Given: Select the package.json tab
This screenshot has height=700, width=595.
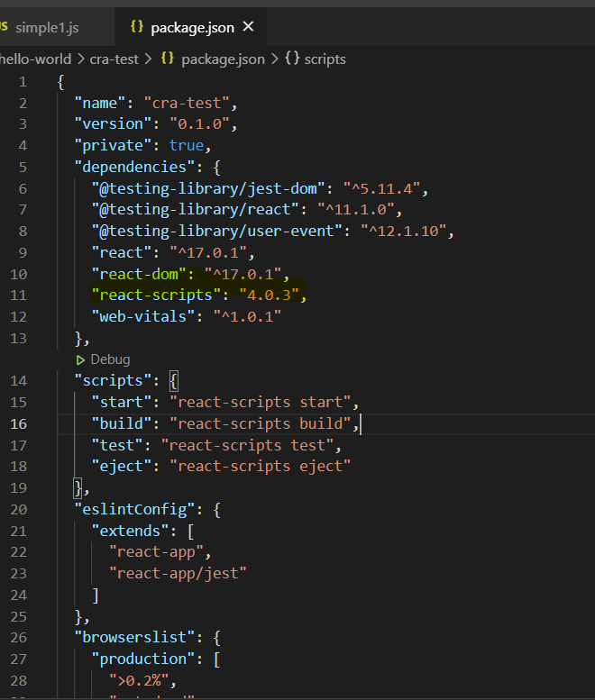Looking at the screenshot, I should click(x=192, y=28).
